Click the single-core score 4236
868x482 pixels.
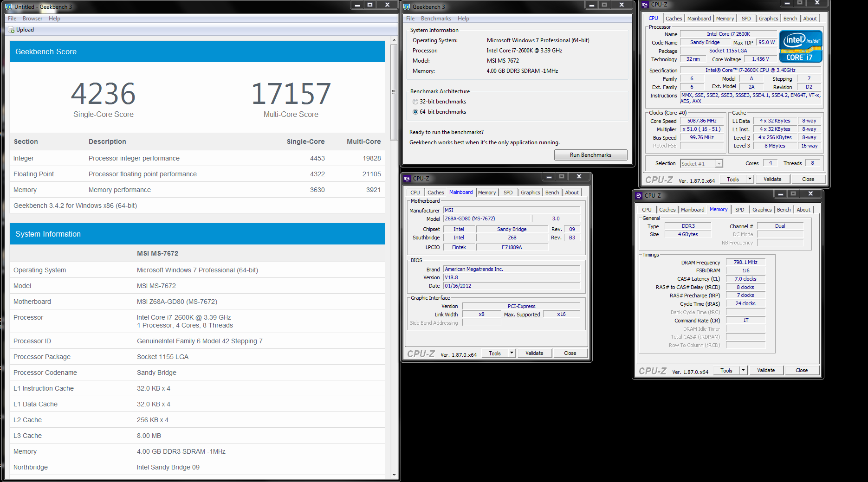coord(103,94)
